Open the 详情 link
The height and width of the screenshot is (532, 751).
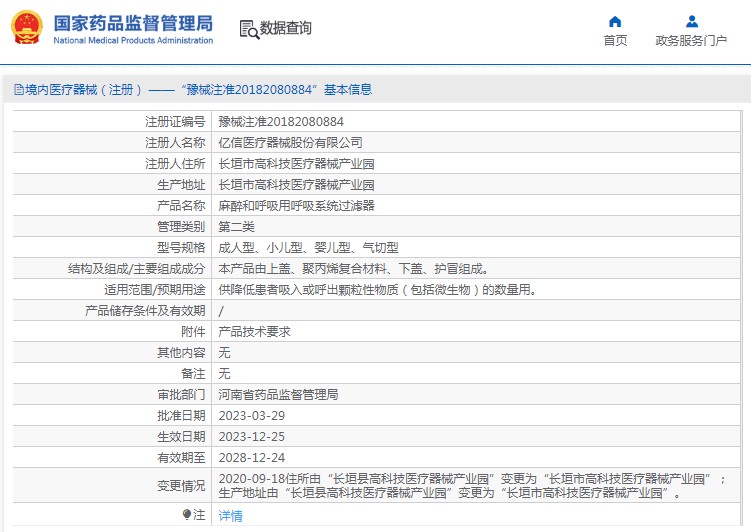230,516
